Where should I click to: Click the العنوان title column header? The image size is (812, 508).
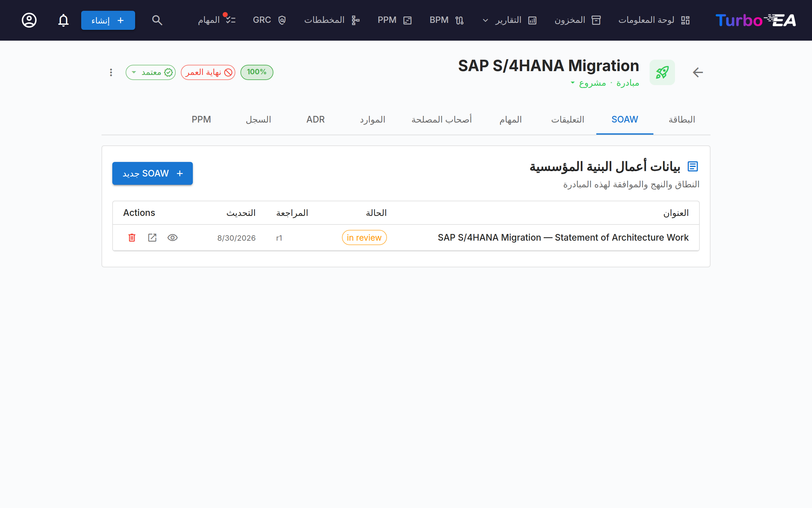click(676, 213)
